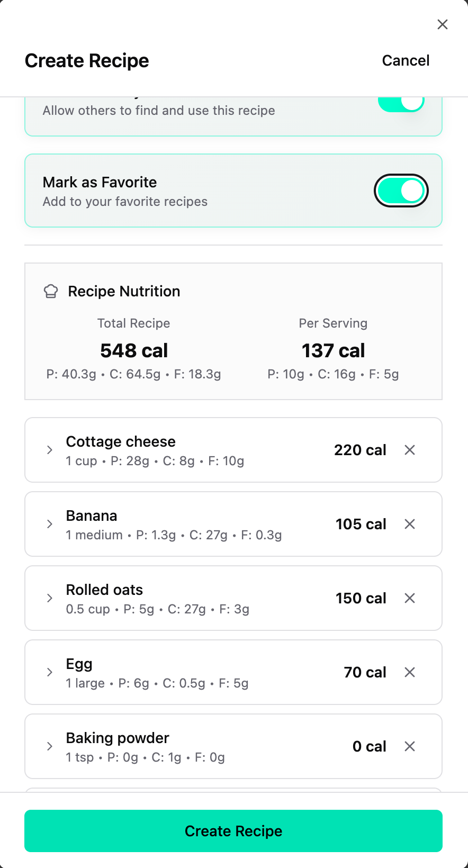Image resolution: width=468 pixels, height=868 pixels.
Task: Remove Baking powder using X icon
Action: [410, 746]
